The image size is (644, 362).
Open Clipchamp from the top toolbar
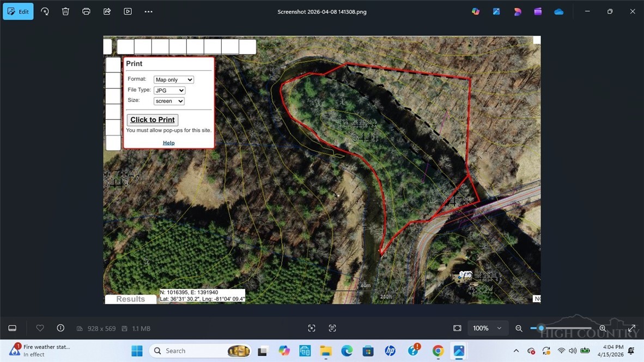pos(538,11)
